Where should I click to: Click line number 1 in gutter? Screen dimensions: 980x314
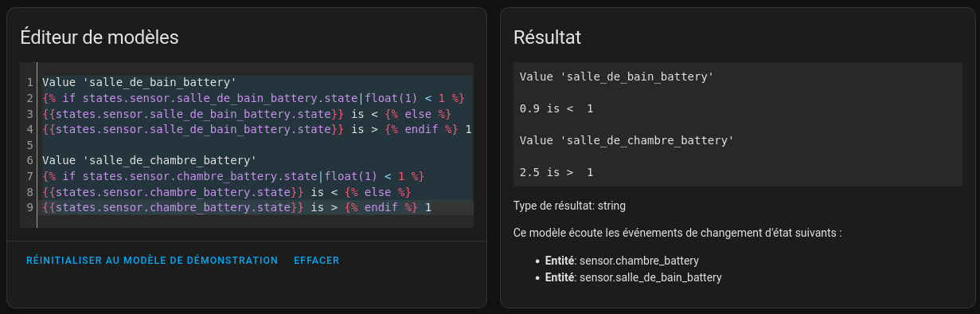point(29,82)
